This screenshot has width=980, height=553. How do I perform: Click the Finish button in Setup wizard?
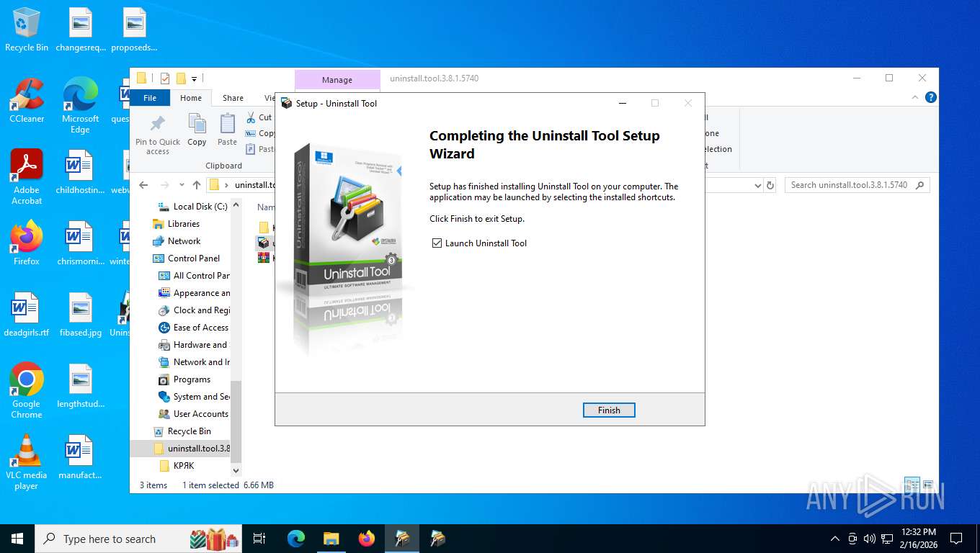click(x=609, y=410)
